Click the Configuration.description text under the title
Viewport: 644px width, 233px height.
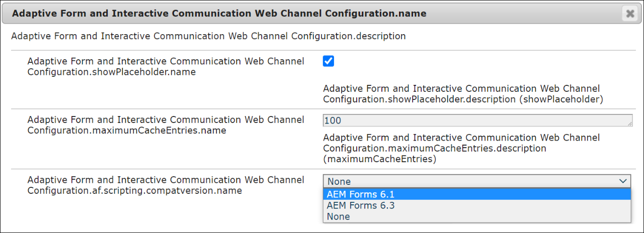tap(208, 36)
